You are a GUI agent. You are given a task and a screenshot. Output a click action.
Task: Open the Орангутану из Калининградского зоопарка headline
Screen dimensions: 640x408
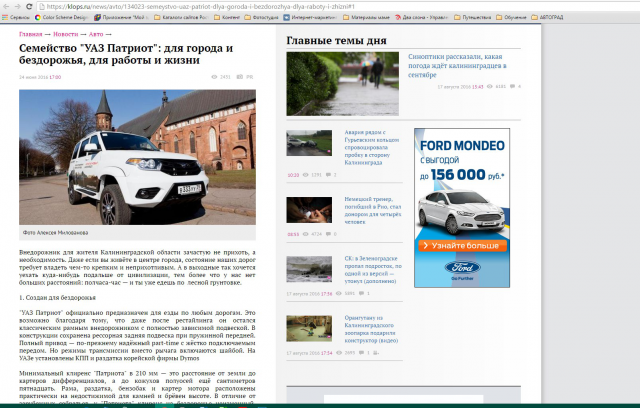click(371, 329)
